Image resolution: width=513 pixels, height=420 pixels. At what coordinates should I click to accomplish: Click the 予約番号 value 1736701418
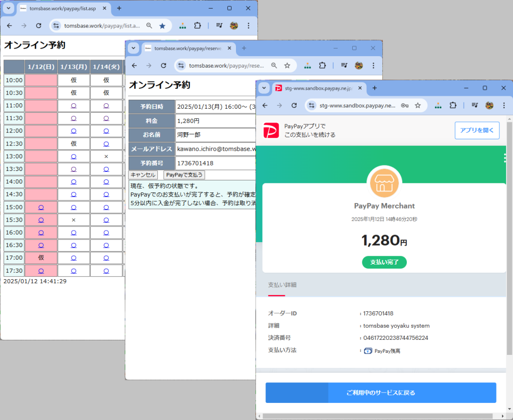(x=195, y=163)
